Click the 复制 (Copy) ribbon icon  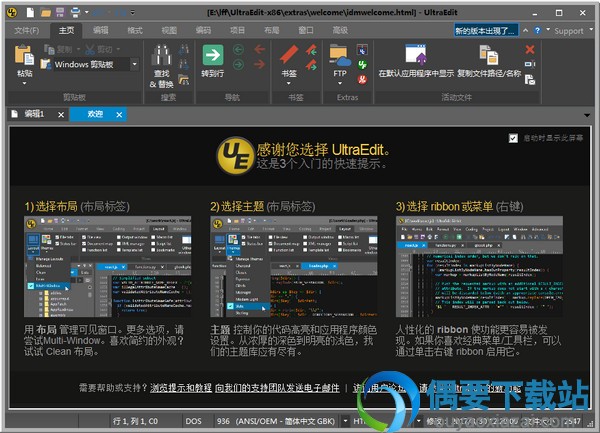[x=50, y=49]
